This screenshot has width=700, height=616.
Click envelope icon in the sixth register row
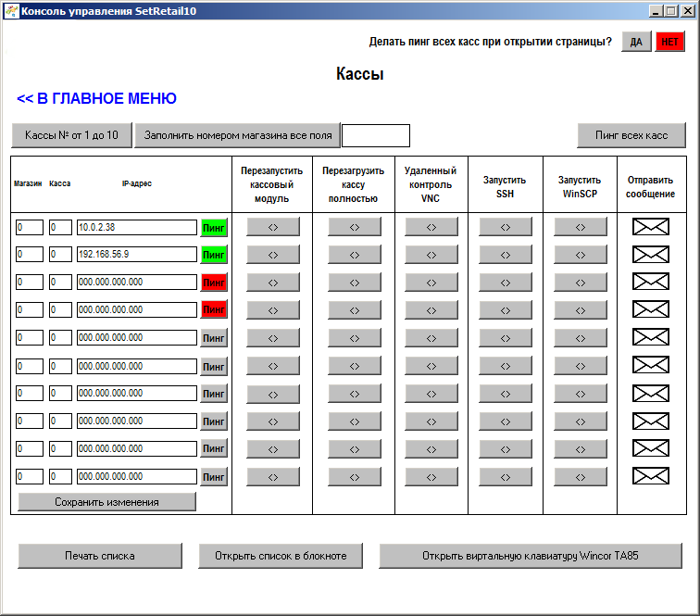650,365
